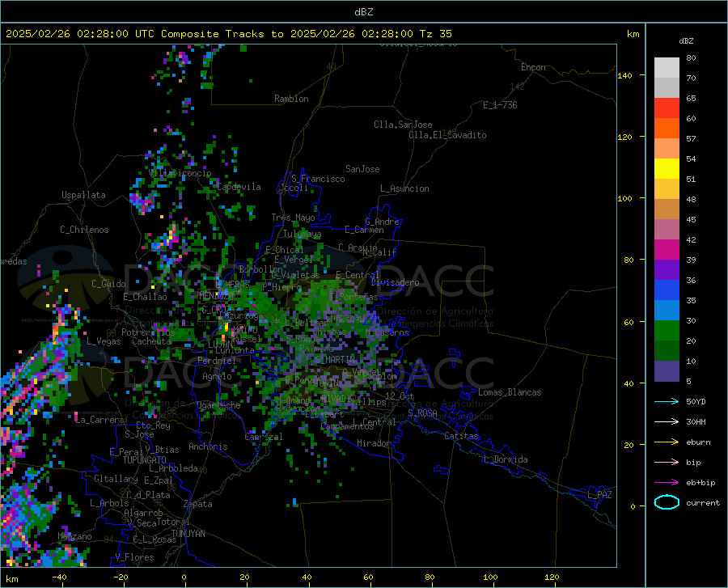
Task: Select the red 65 dBZ color swatch
Action: coord(667,108)
